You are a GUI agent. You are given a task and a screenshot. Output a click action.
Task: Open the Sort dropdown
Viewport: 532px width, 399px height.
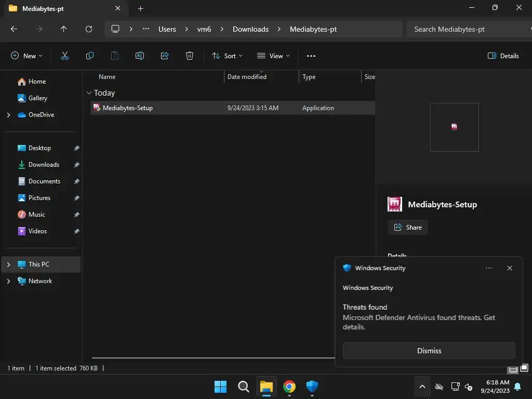[x=227, y=56]
